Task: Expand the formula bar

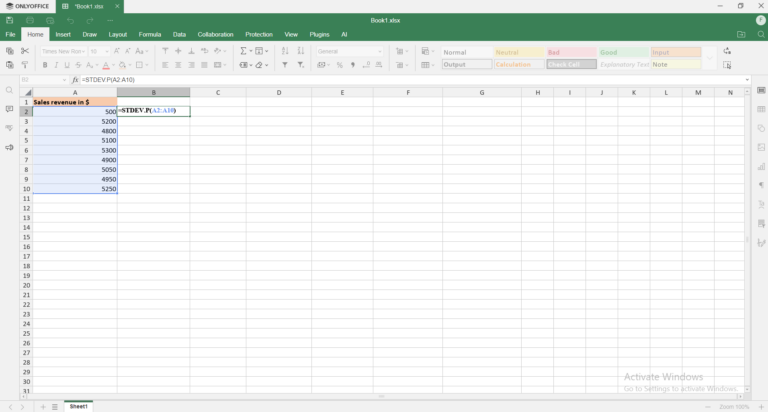Action: [747, 80]
